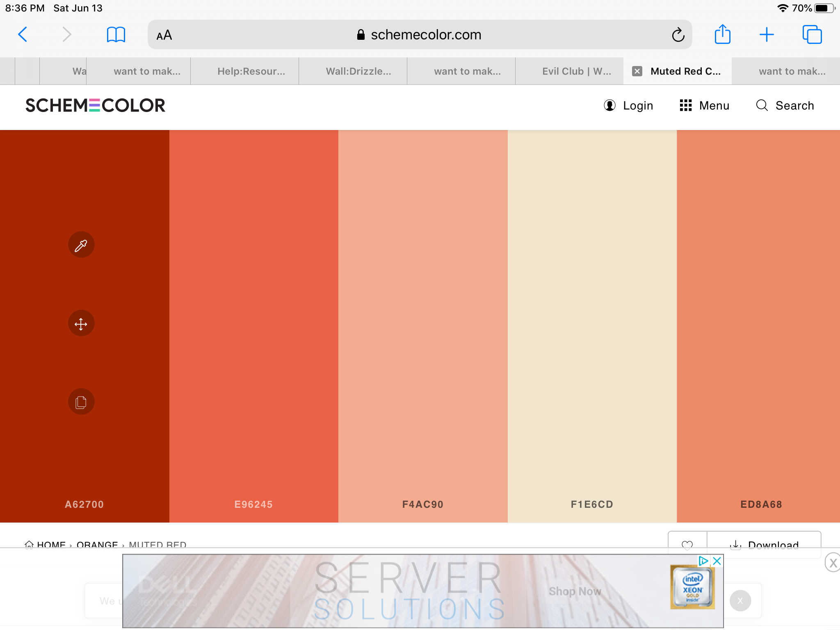Click the copy color code icon

point(81,402)
